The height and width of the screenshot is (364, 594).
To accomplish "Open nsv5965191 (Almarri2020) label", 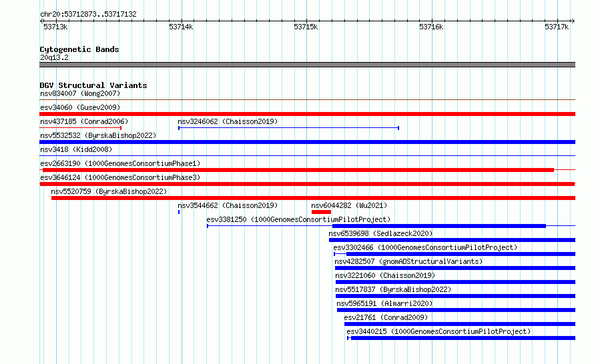I will tap(384, 303).
